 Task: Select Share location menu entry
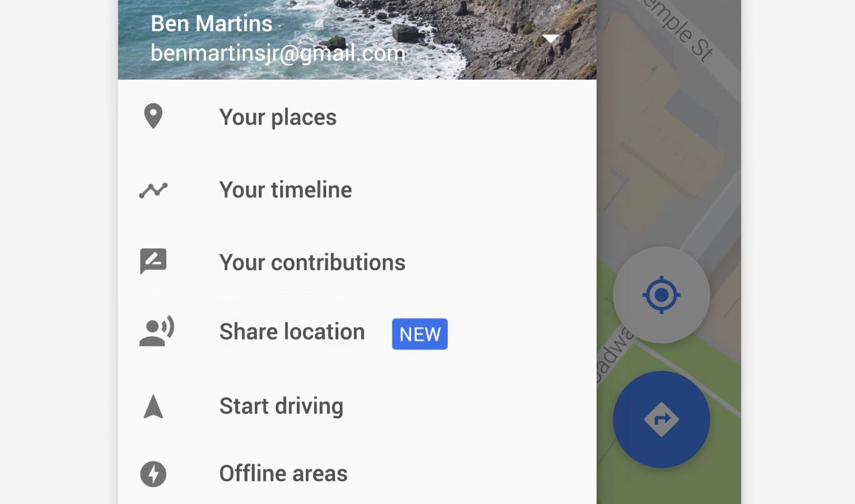pos(357,332)
